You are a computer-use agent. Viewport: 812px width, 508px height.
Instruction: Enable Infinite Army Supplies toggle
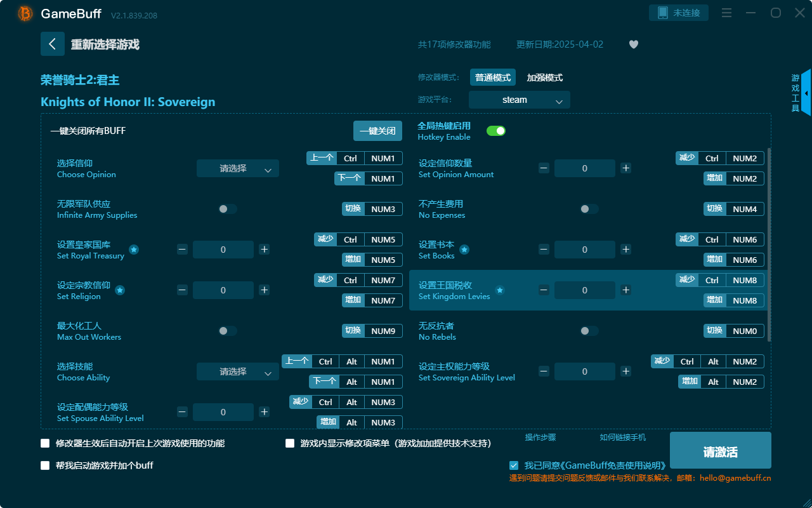tap(228, 209)
